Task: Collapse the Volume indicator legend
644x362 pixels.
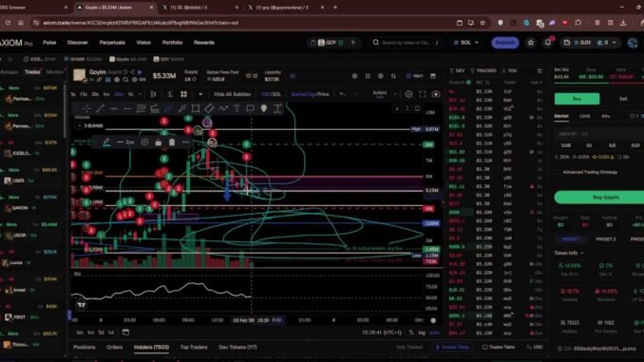Action: [79, 125]
